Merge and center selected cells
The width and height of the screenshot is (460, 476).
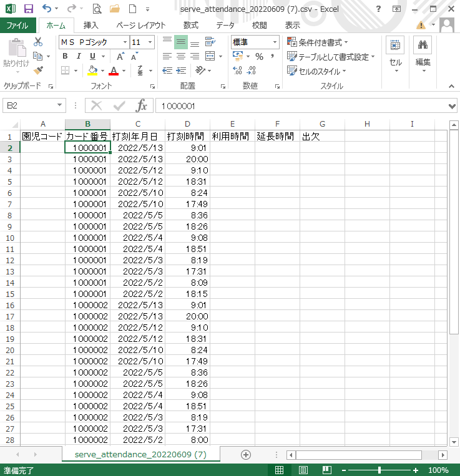(210, 56)
